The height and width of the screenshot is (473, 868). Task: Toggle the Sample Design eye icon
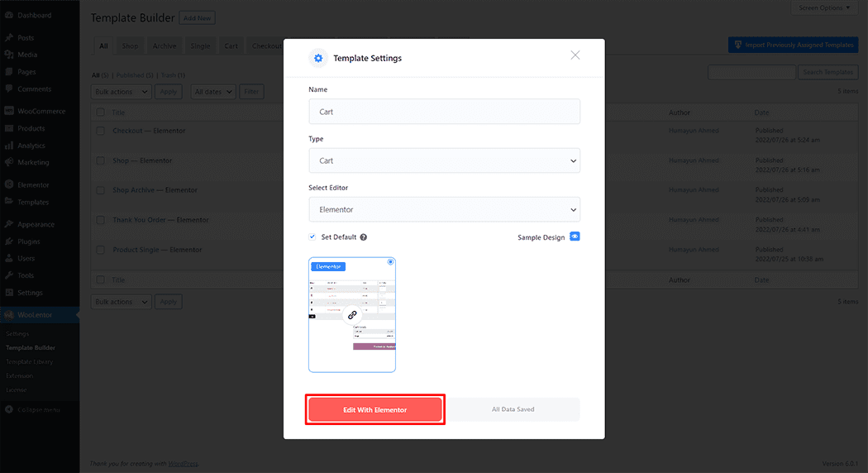[575, 236]
